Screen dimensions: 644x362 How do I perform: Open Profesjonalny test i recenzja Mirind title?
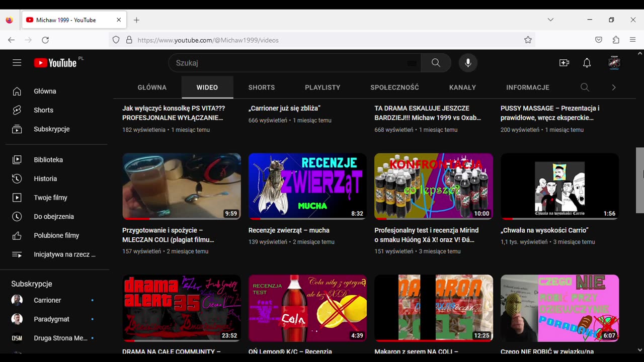point(427,235)
